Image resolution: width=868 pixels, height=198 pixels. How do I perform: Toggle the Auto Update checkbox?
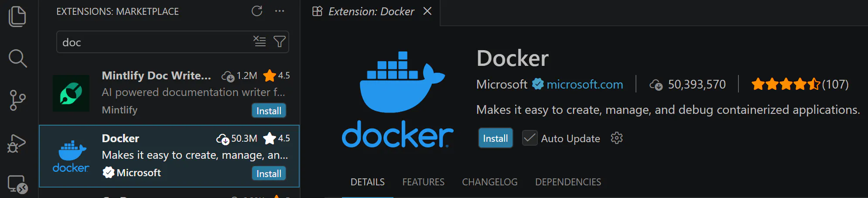(x=530, y=138)
